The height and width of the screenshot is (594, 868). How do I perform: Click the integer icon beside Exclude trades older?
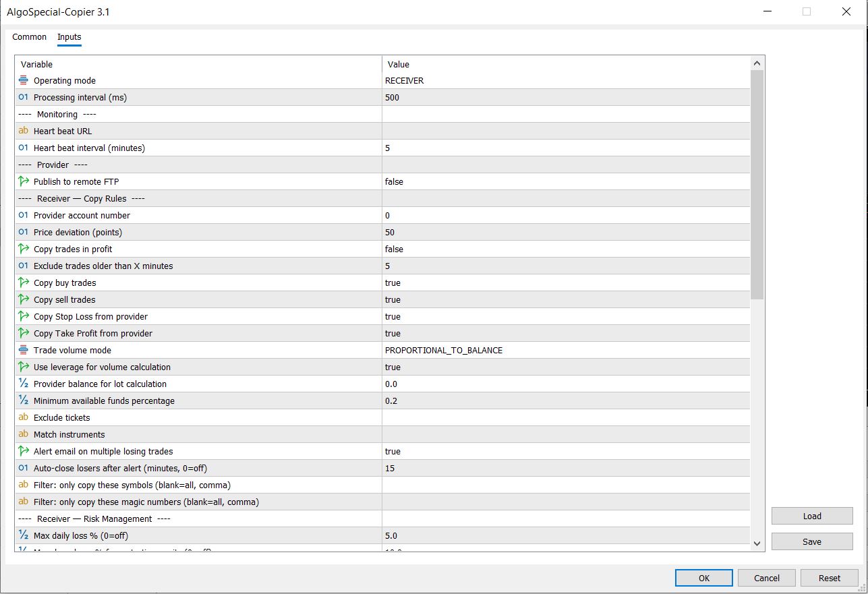24,266
